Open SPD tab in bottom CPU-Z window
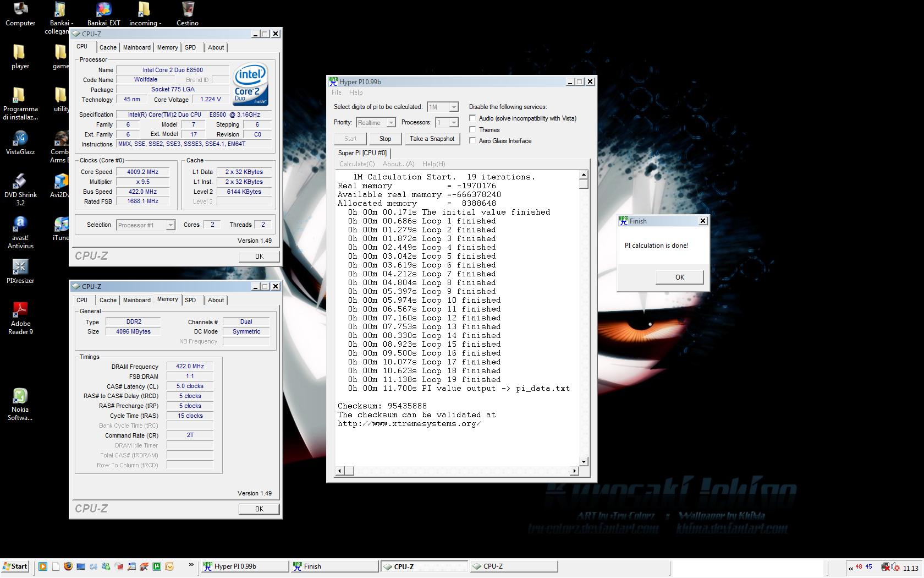The width and height of the screenshot is (924, 578). click(190, 301)
